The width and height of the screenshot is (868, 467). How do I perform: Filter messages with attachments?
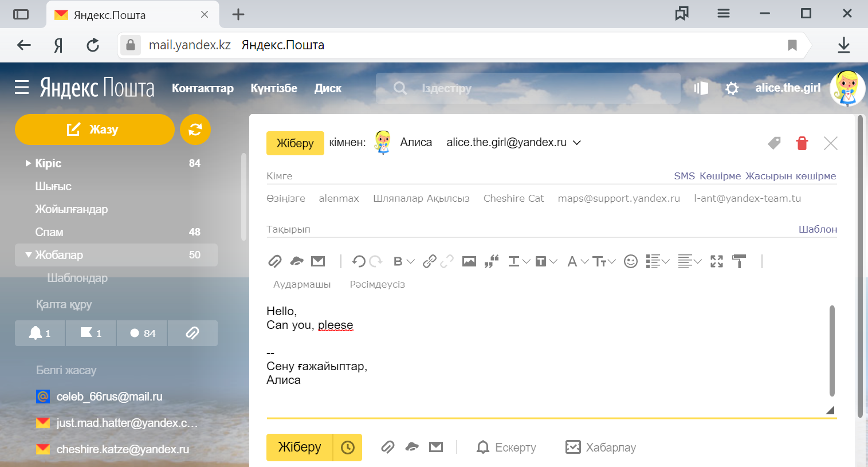pos(193,333)
